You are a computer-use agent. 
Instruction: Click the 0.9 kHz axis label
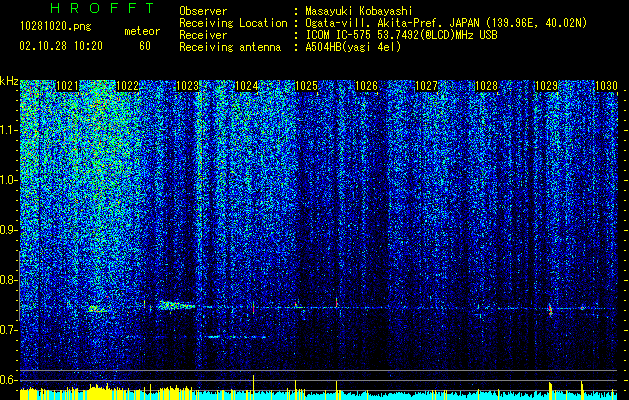(8, 230)
